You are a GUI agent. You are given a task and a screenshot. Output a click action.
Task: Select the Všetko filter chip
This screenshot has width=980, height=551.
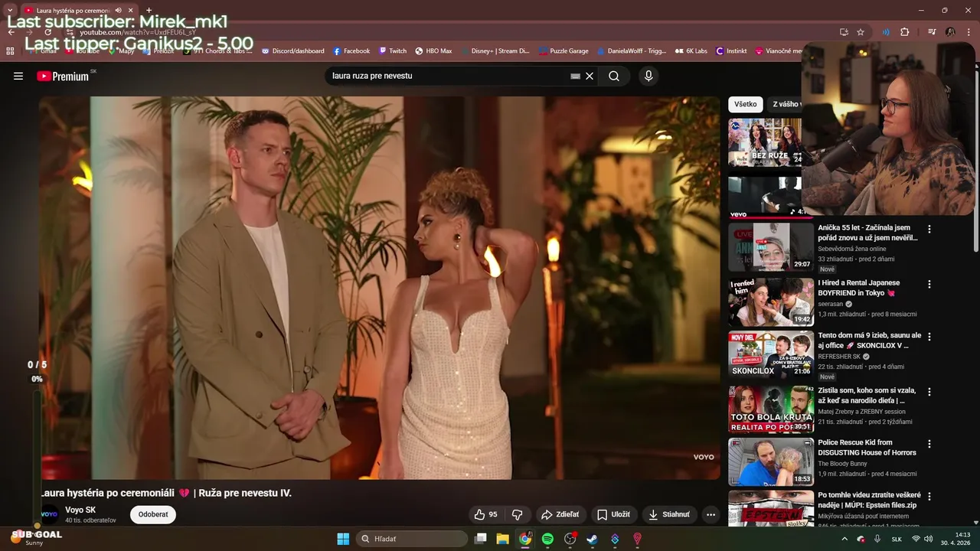pyautogui.click(x=745, y=104)
